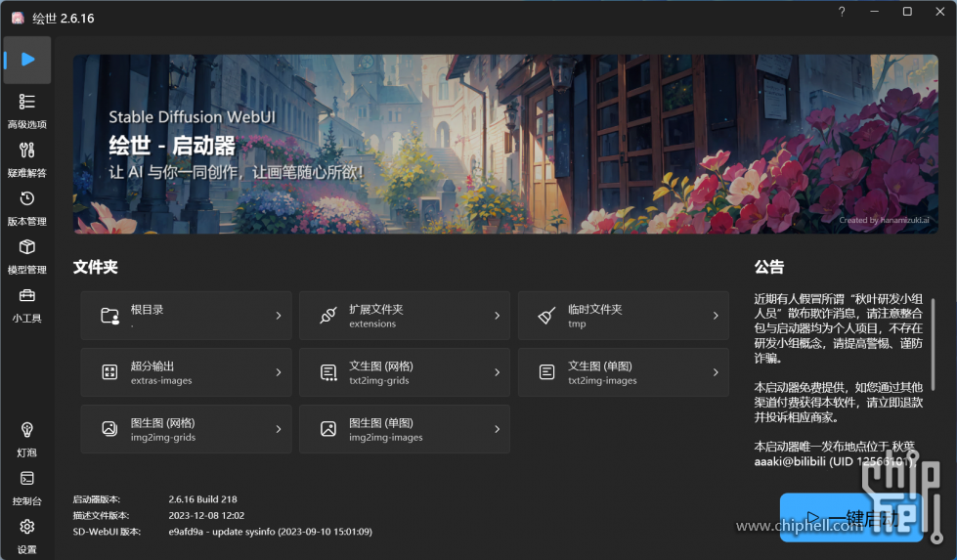Click the txt2img-images subtitle text
957x560 pixels.
point(602,380)
